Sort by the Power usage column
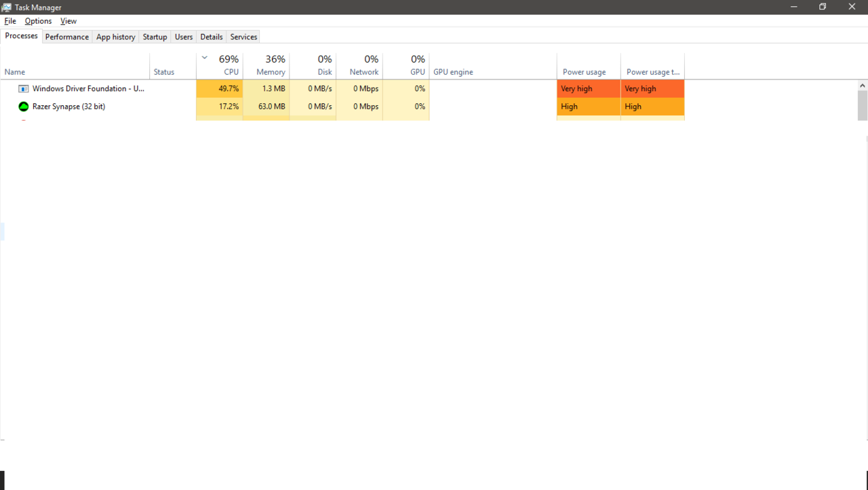Viewport: 868px width, 490px height. 589,66
